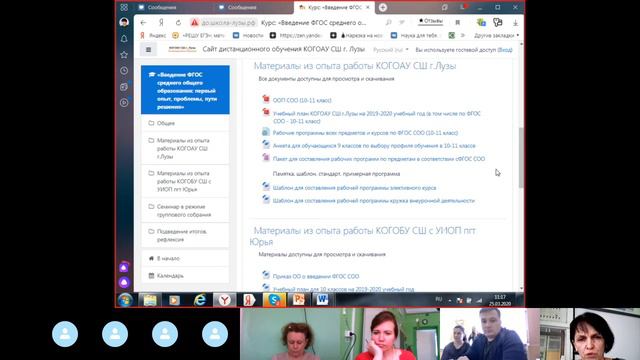Expand 'Другие закладки' bookmarks dropdown
This screenshot has height=360, width=640.
[496, 36]
